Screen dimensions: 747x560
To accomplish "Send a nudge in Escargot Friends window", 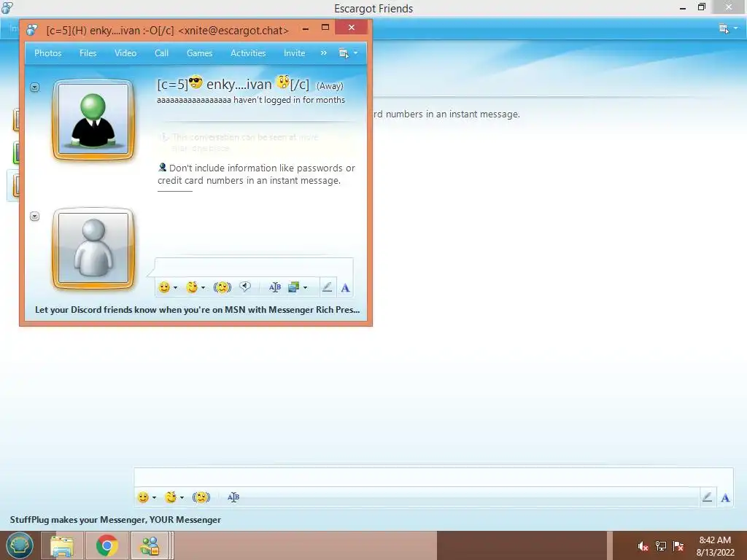I will tap(201, 497).
